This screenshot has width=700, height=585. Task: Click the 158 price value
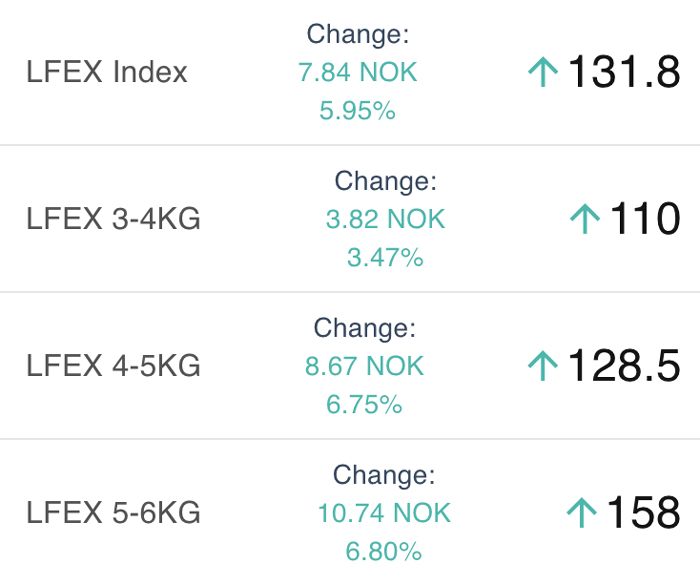643,512
